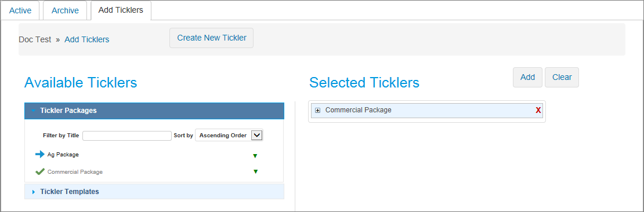The height and width of the screenshot is (212, 644).
Task: Select the Ag Package entry
Action: [63, 155]
